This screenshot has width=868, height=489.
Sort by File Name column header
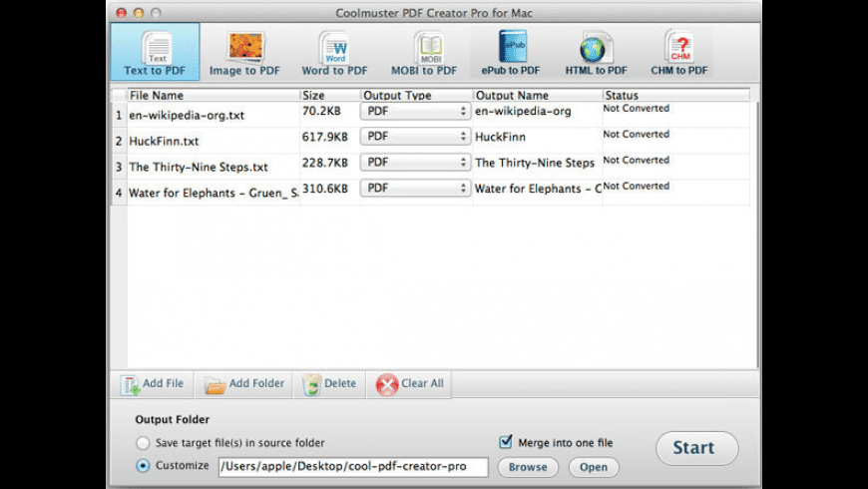click(214, 95)
